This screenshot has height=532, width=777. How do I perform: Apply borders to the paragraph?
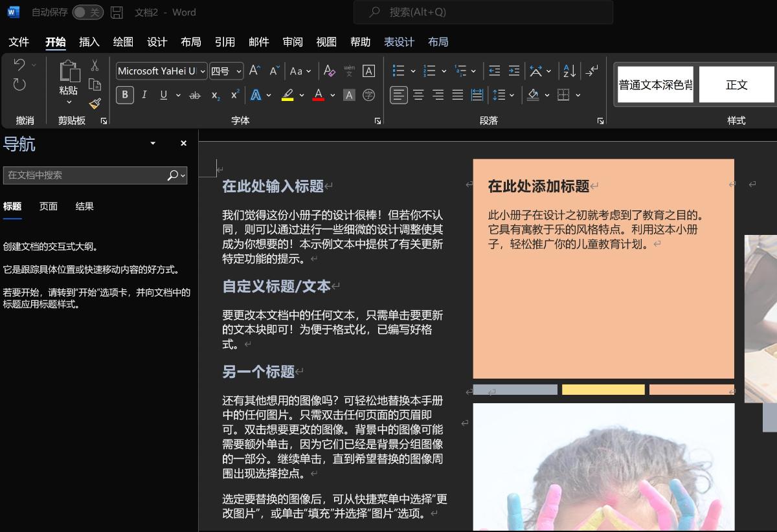click(x=563, y=95)
